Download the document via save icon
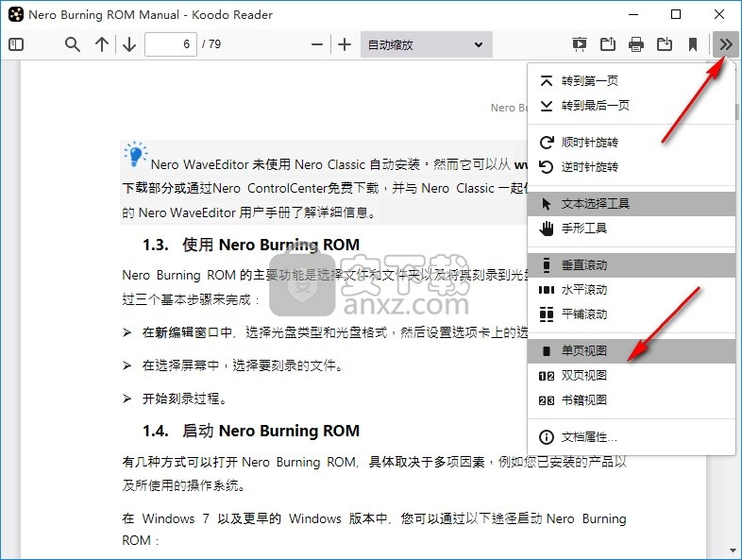742x560 pixels. pos(665,44)
